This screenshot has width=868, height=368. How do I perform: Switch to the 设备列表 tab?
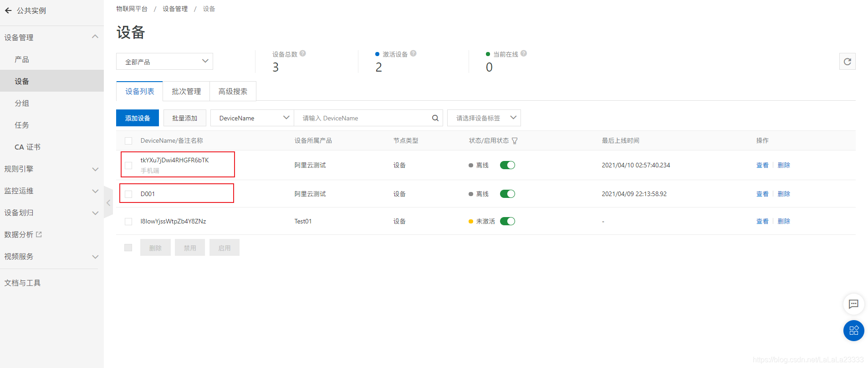point(140,91)
